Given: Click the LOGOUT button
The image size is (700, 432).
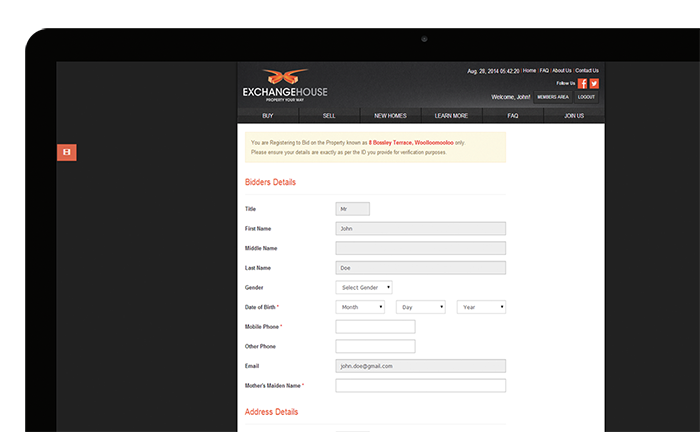Looking at the screenshot, I should (x=586, y=97).
